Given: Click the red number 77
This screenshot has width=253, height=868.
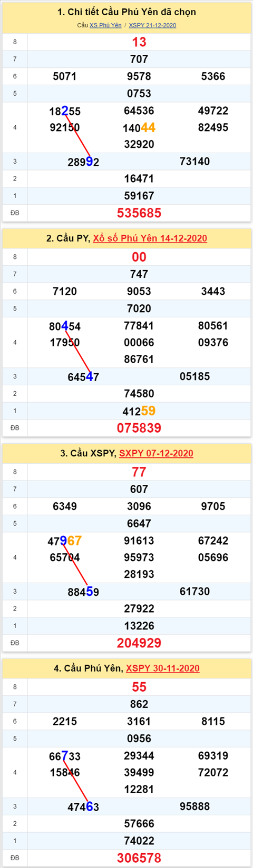Looking at the screenshot, I should coord(139,472).
